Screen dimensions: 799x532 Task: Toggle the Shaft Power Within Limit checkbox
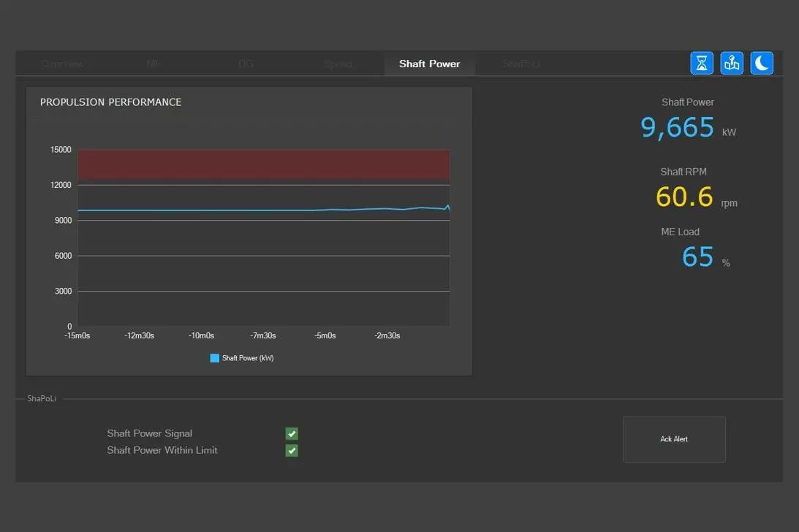(292, 450)
